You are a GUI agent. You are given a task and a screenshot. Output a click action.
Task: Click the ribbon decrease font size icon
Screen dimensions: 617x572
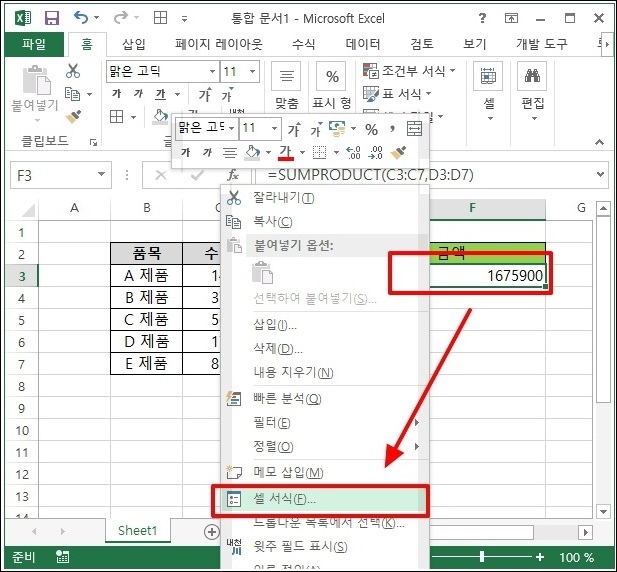point(227,94)
